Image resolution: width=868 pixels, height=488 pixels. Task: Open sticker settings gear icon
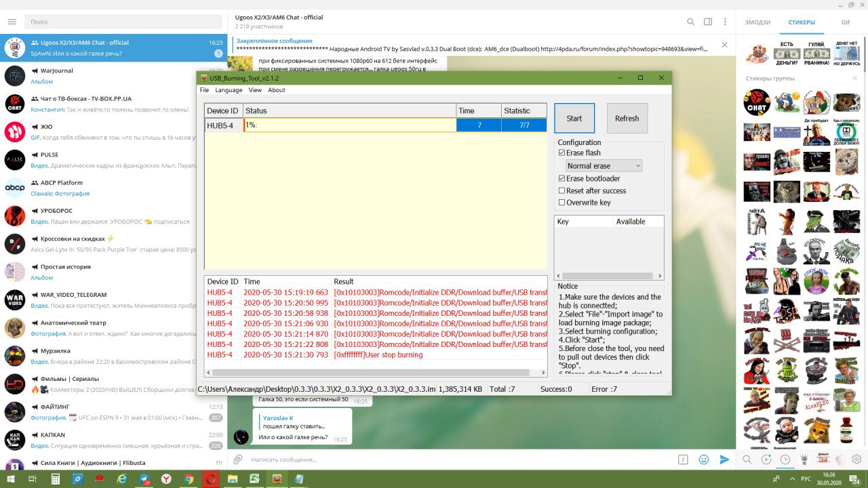coord(856,459)
